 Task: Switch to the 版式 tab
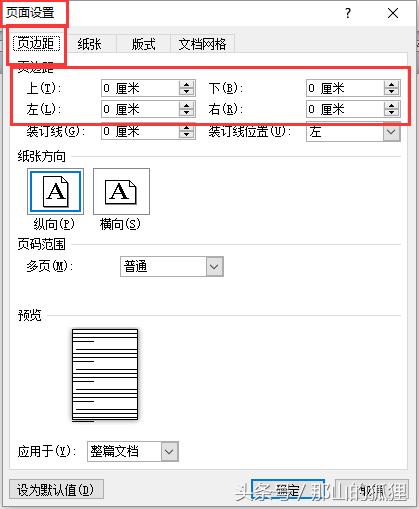(143, 44)
